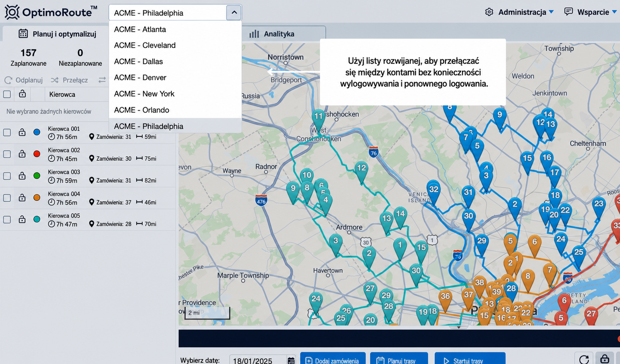Click the OptimoRoute logo
This screenshot has width=620, height=364.
point(51,12)
